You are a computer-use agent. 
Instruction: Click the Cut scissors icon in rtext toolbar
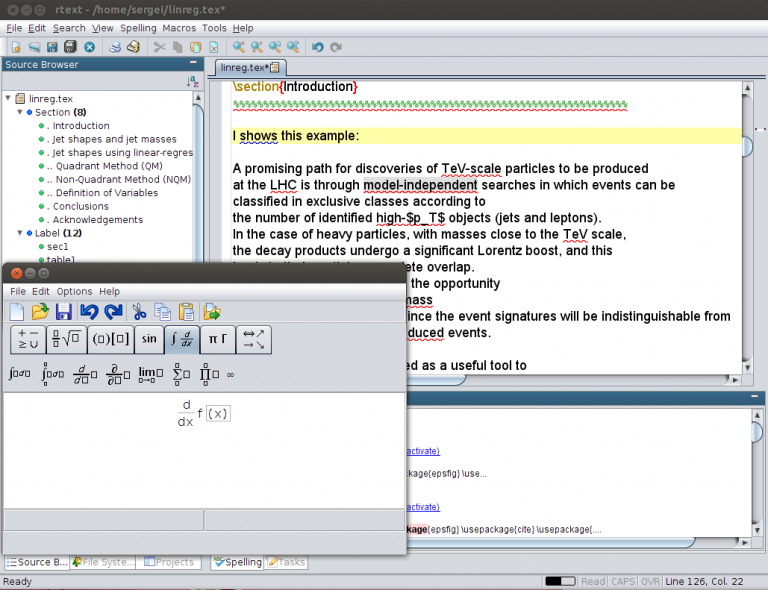pos(160,47)
